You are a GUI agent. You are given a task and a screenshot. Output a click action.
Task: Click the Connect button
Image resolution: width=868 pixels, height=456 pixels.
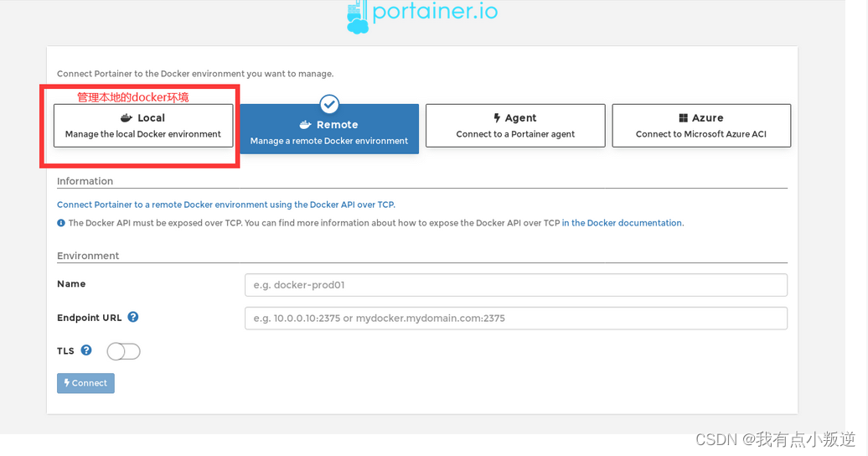[85, 383]
